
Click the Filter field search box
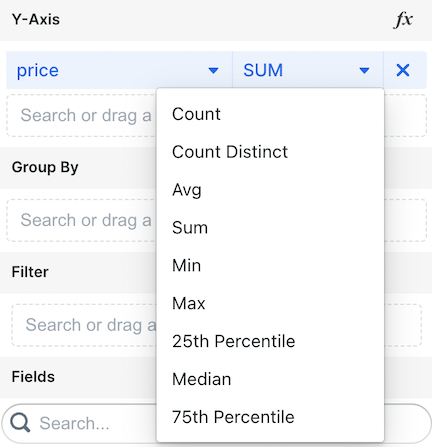(84, 325)
